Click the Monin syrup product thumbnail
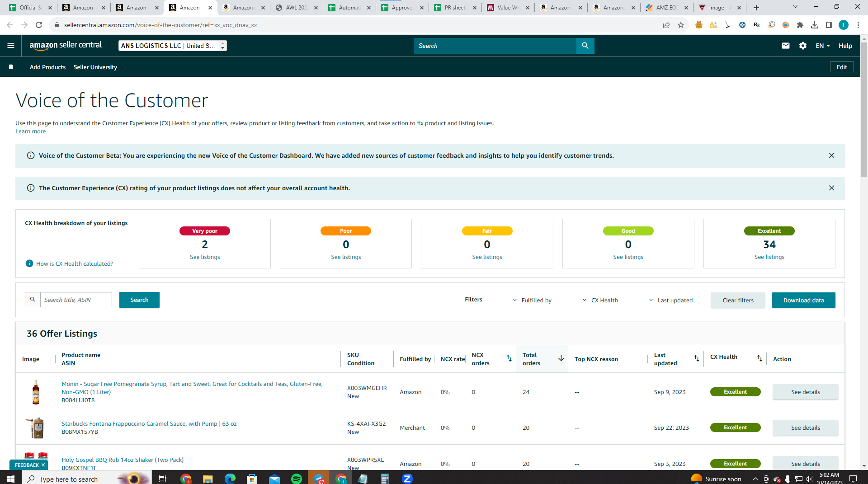868x484 pixels. pos(36,392)
